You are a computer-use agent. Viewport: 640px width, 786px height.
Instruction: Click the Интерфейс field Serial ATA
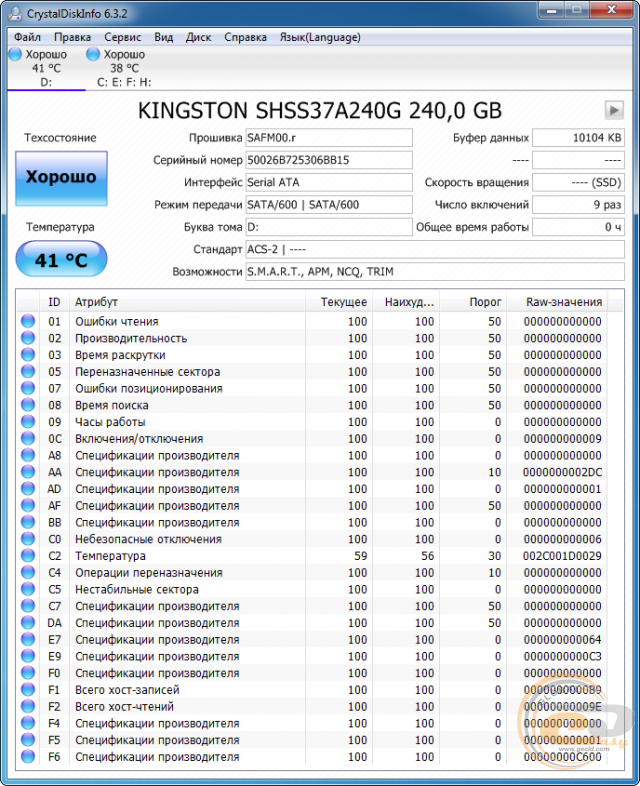pyautogui.click(x=329, y=182)
